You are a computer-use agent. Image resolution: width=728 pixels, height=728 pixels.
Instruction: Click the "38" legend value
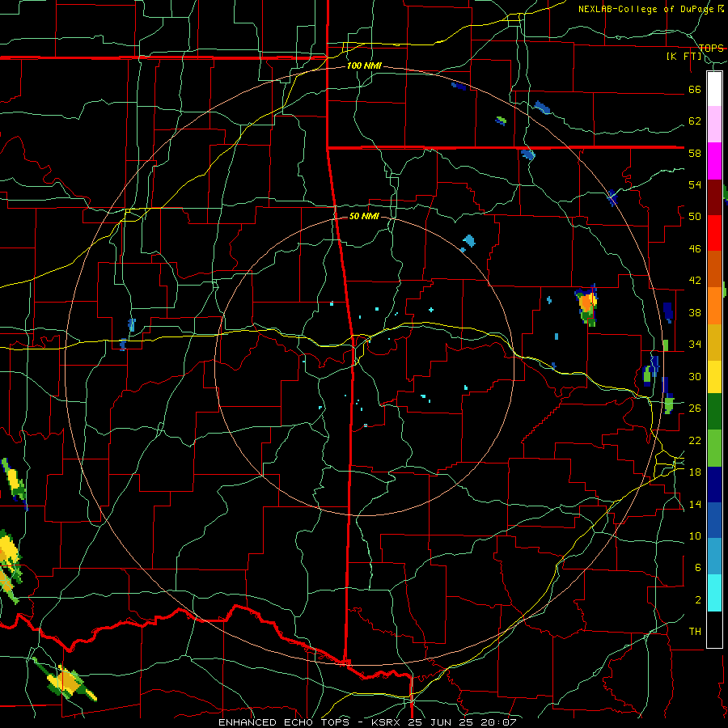pos(695,312)
